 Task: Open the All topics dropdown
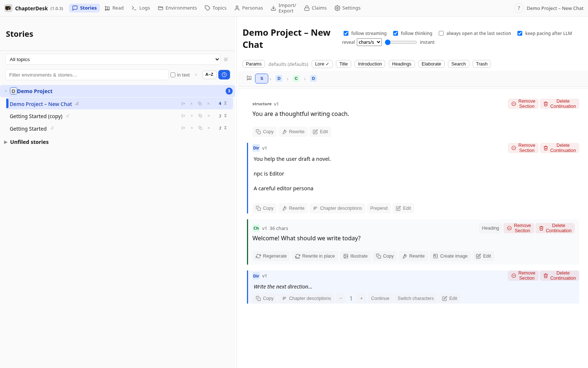pos(113,59)
